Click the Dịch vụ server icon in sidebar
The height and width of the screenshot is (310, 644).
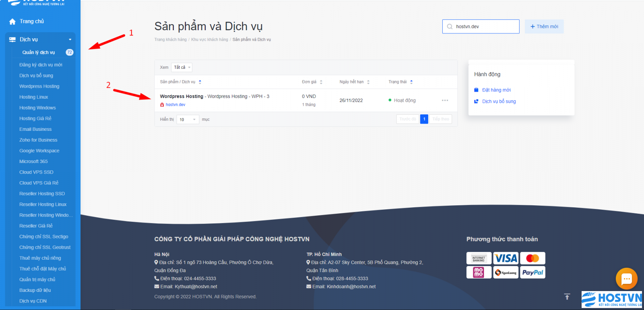coord(12,39)
